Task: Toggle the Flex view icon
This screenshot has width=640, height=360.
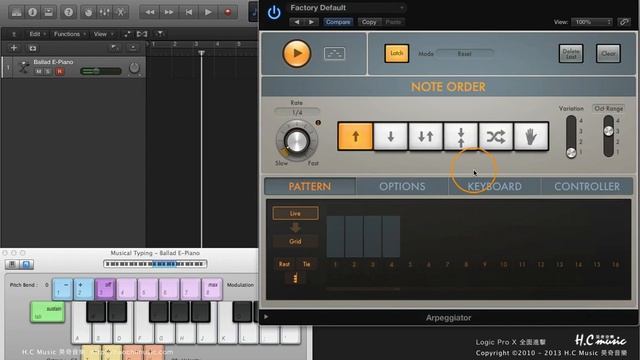Action: [142, 34]
